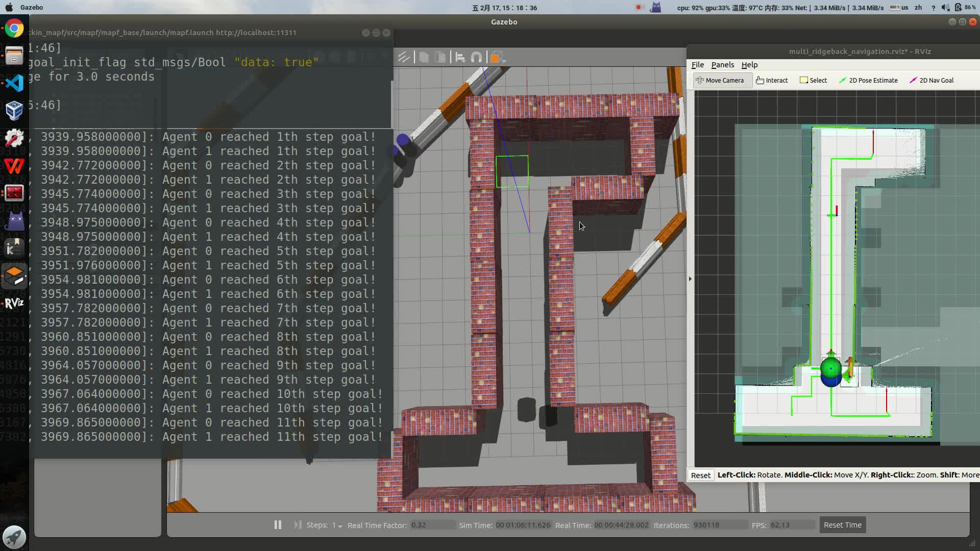
Task: Click the Reset Time button
Action: click(x=842, y=524)
